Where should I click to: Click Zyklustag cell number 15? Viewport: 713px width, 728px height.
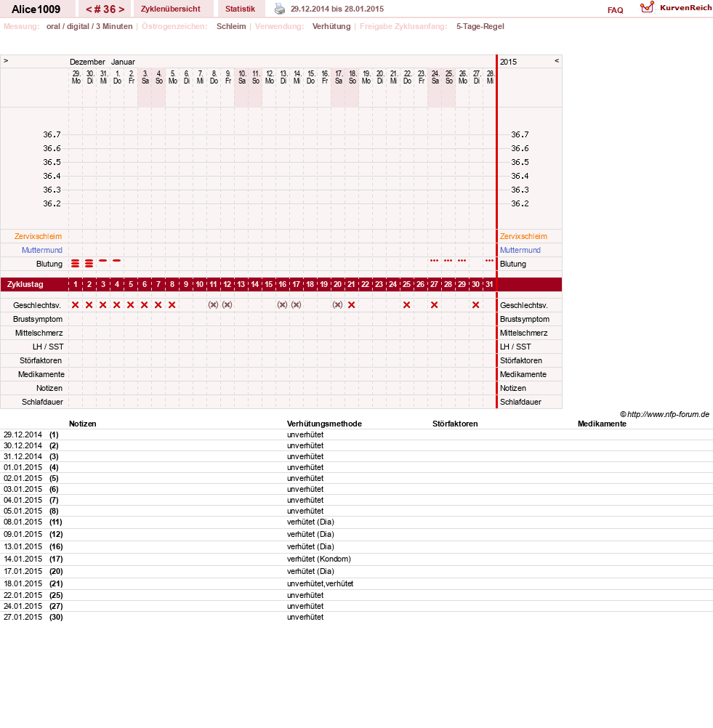[x=268, y=284]
